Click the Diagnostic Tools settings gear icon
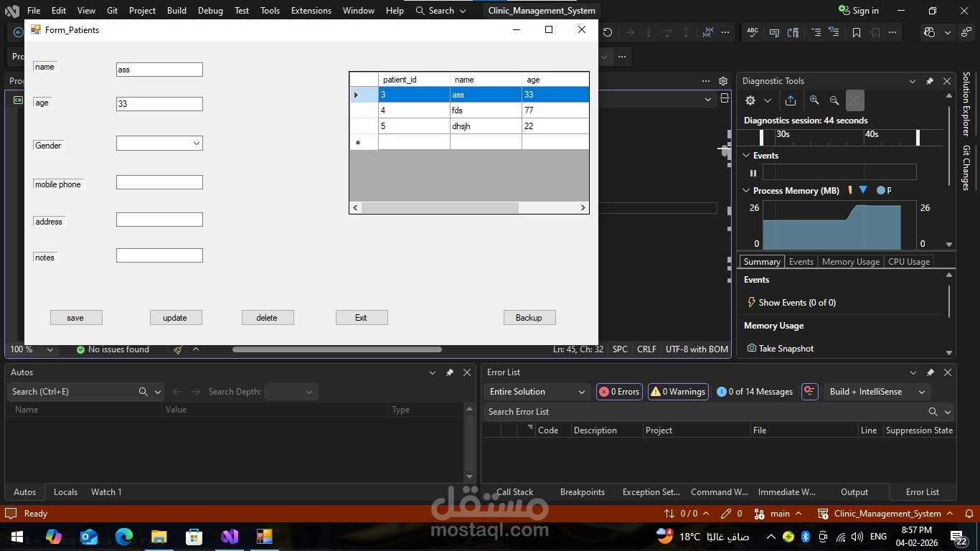The image size is (980, 551). (750, 101)
